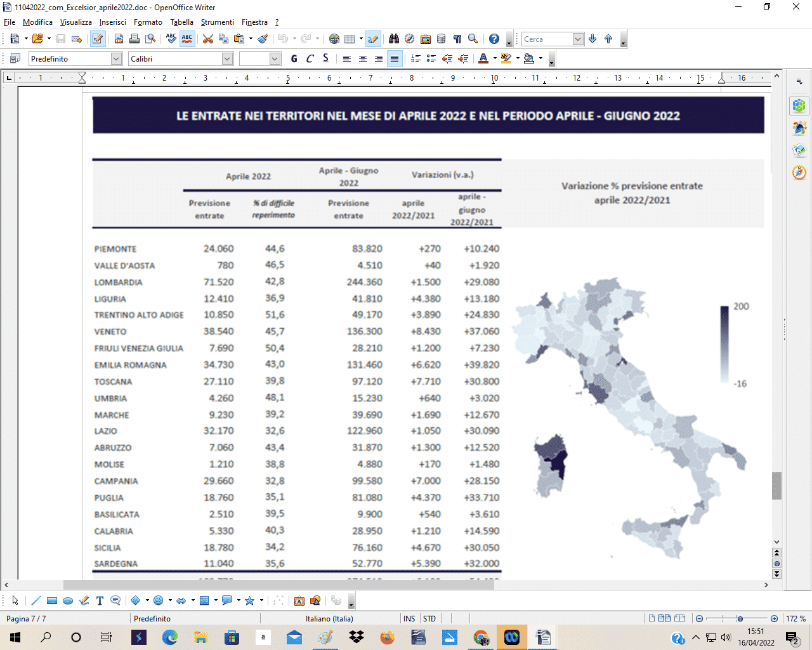Select the Ellipse drawing tool
This screenshot has width=812, height=650.
point(68,600)
